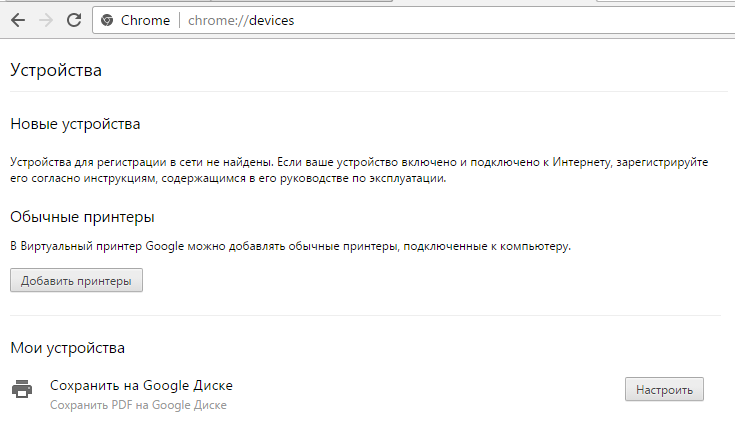Click the Новые устройства heading
The height and width of the screenshot is (430, 735).
tap(75, 124)
